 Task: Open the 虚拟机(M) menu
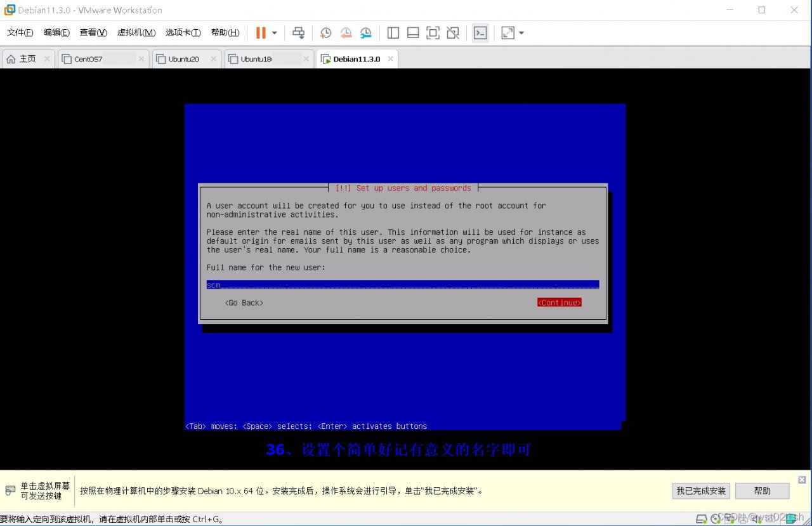coord(136,33)
